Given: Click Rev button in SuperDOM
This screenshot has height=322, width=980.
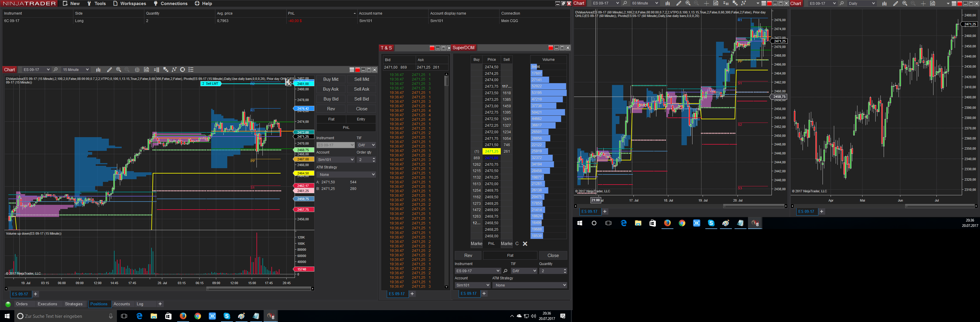Looking at the screenshot, I should [x=468, y=256].
